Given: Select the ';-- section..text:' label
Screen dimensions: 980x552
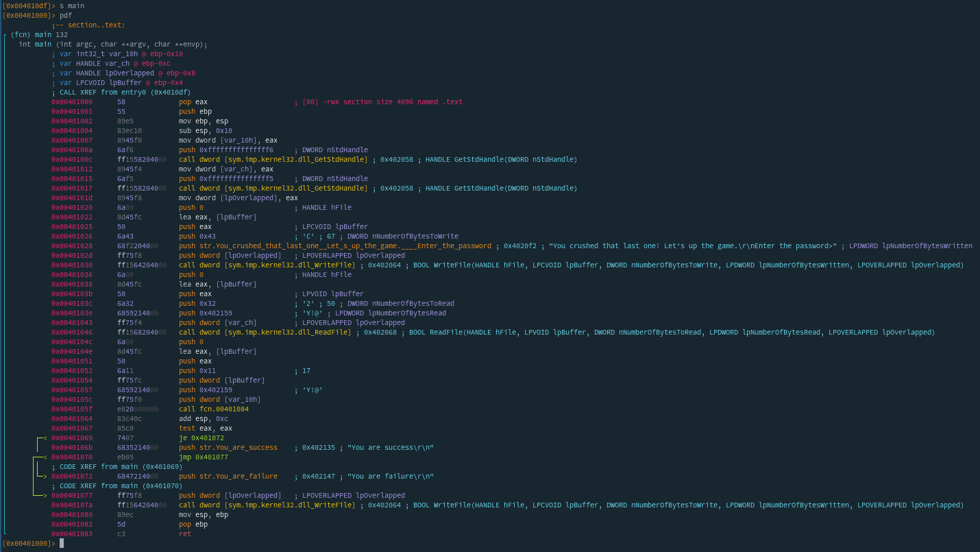Looking at the screenshot, I should point(88,25).
